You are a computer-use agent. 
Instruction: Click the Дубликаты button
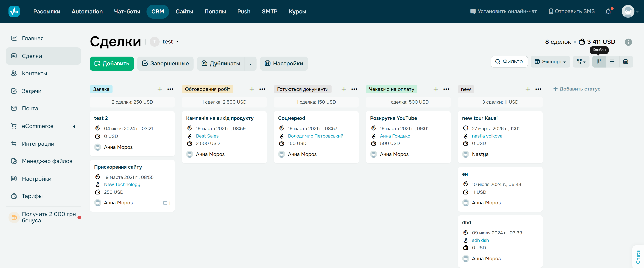click(x=221, y=64)
